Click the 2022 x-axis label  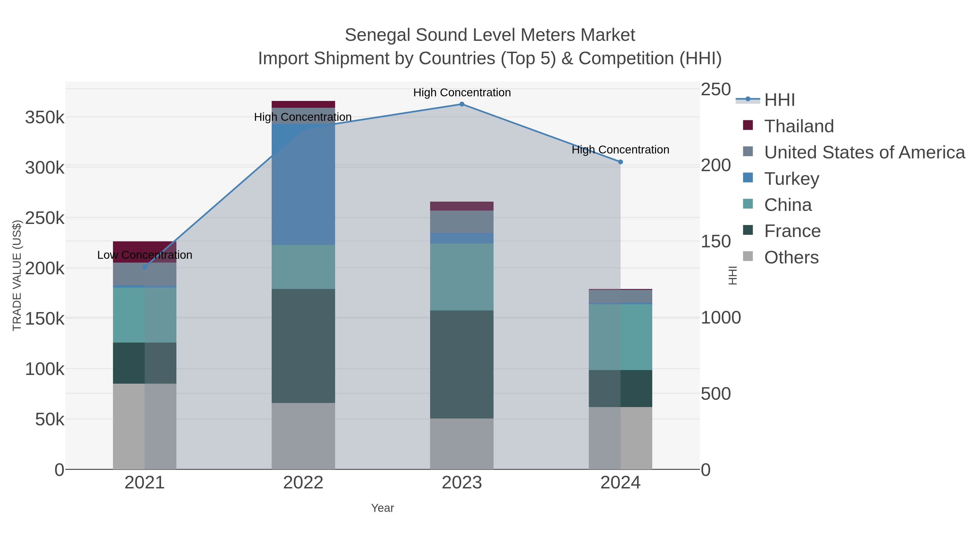(303, 483)
